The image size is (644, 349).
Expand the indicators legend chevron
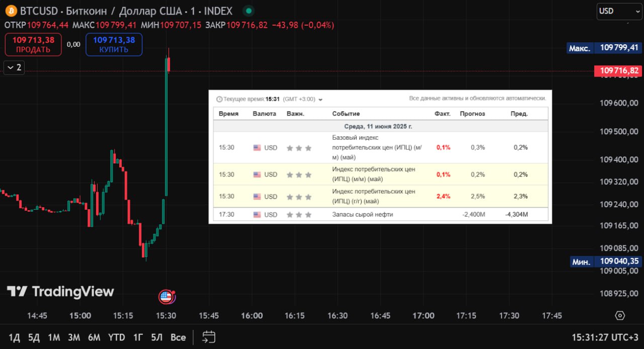[x=14, y=67]
